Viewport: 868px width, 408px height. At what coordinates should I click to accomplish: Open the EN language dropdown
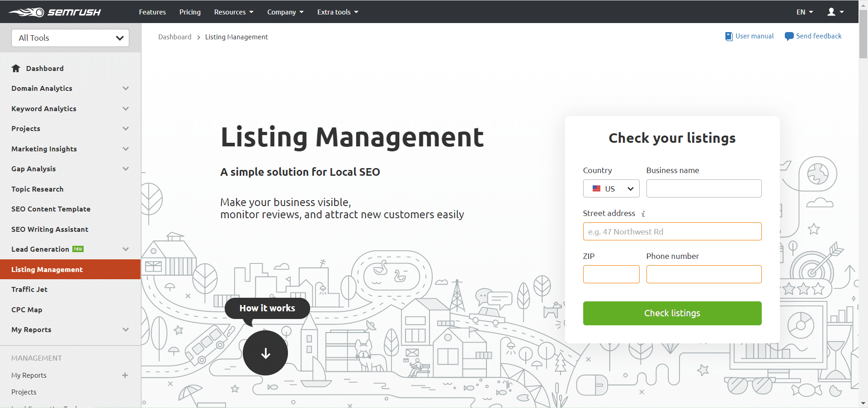tap(804, 12)
